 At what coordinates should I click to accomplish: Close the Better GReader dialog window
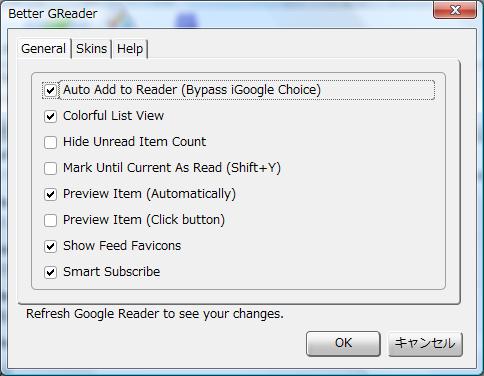coord(455,10)
